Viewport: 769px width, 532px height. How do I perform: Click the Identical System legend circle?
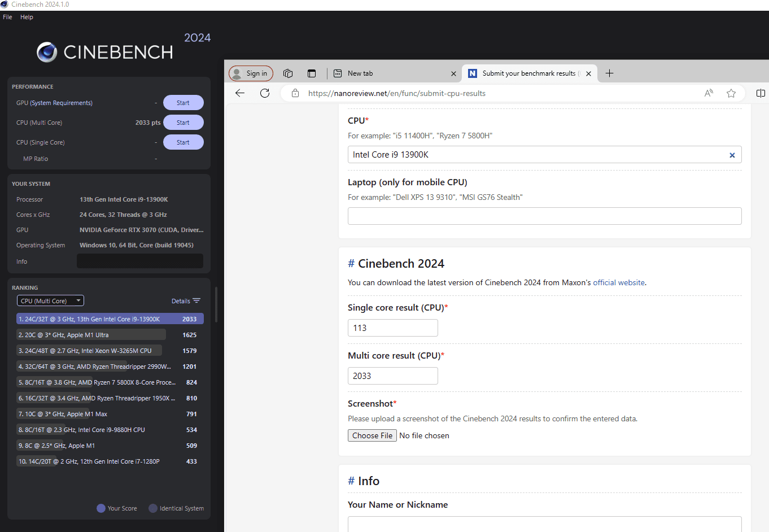click(x=153, y=508)
